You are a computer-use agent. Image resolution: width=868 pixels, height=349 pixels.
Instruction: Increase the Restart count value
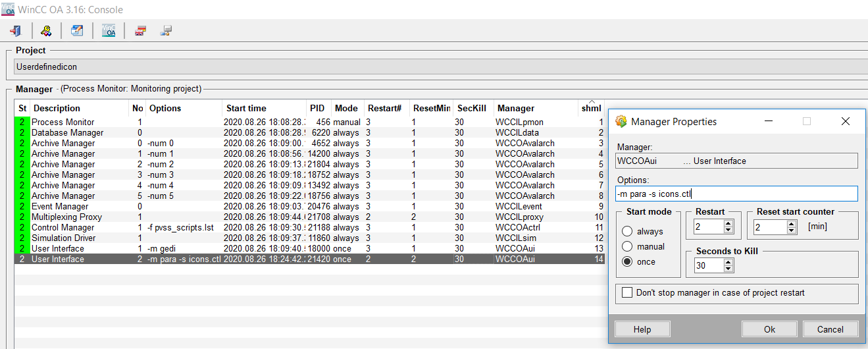coord(728,223)
